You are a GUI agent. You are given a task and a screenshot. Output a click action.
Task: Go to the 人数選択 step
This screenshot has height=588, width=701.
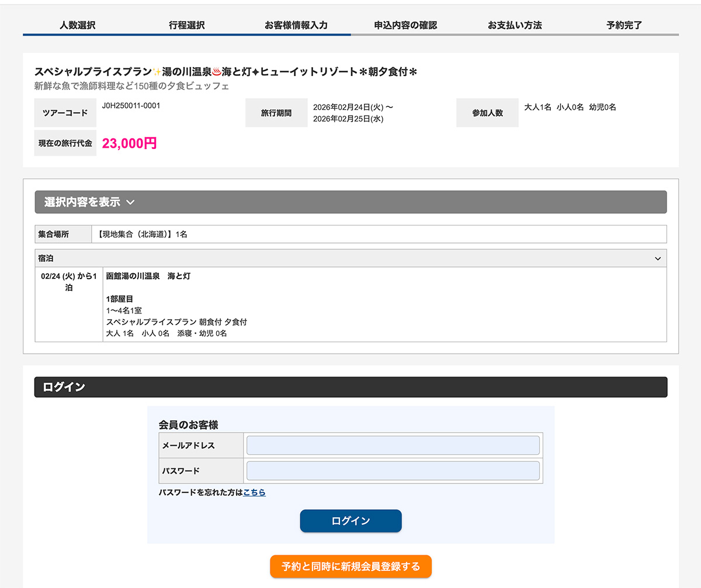coord(78,25)
